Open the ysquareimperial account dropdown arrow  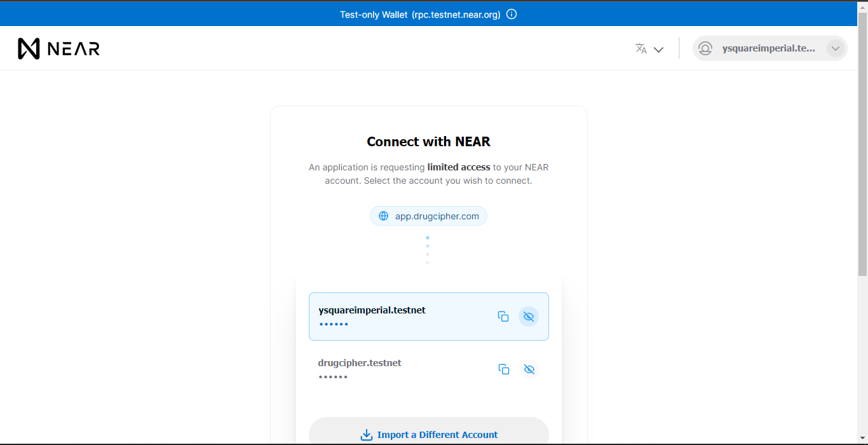(x=835, y=48)
